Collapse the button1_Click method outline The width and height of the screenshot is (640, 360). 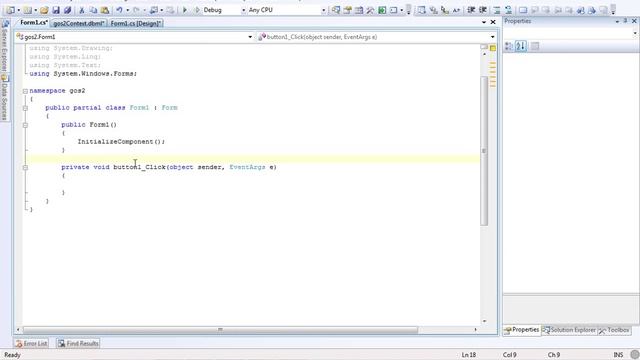(x=25, y=167)
